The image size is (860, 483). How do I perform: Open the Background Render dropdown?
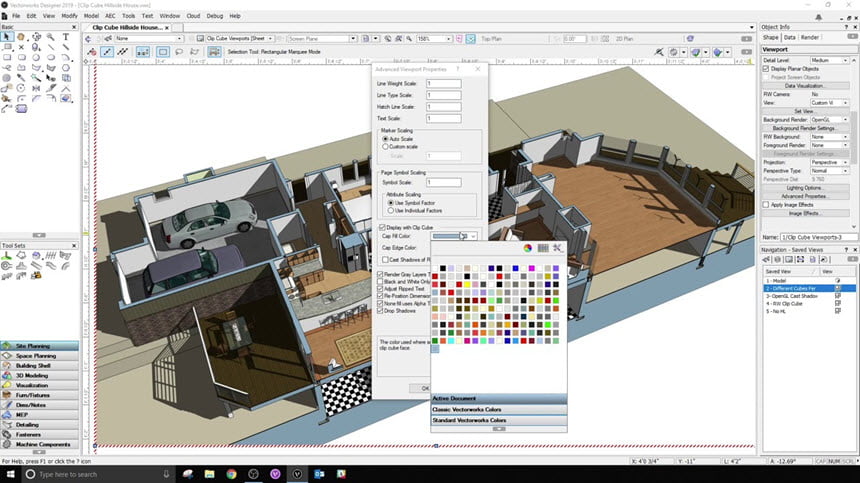[830, 120]
